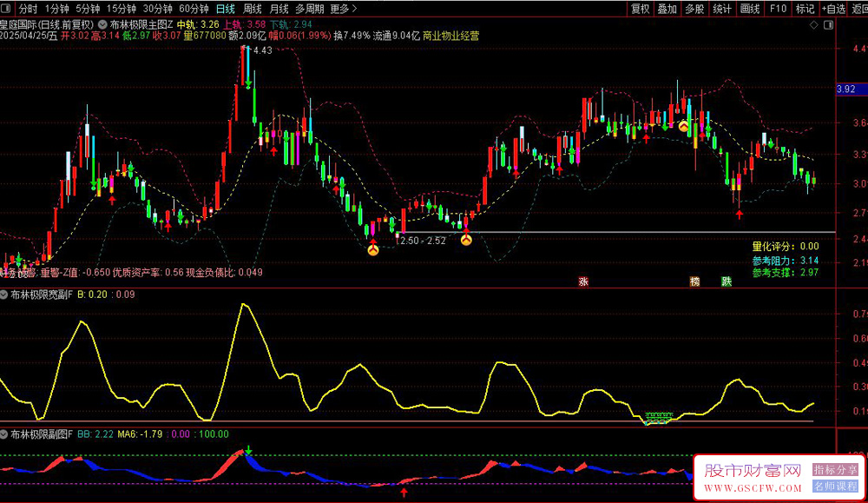Select the 30分钟 period tab
868x503 pixels.
click(x=158, y=9)
